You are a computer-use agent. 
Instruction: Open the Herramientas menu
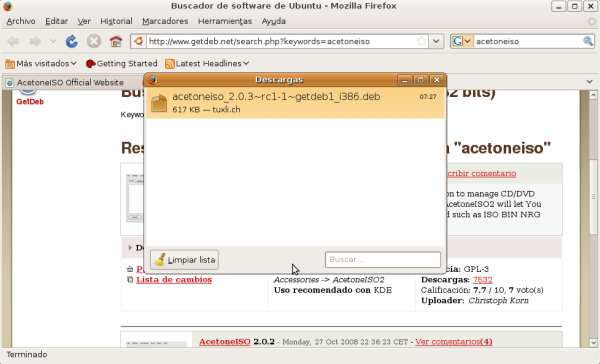click(x=225, y=21)
